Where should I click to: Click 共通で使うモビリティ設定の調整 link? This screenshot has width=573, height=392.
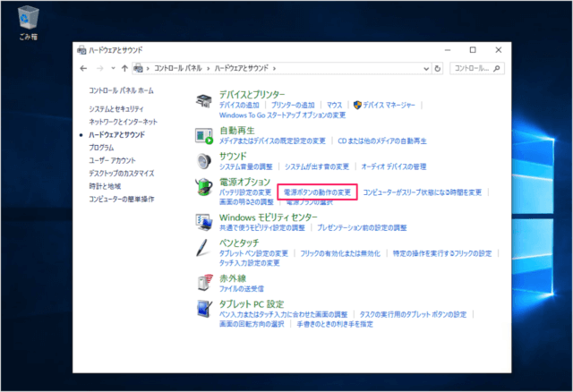(x=262, y=228)
